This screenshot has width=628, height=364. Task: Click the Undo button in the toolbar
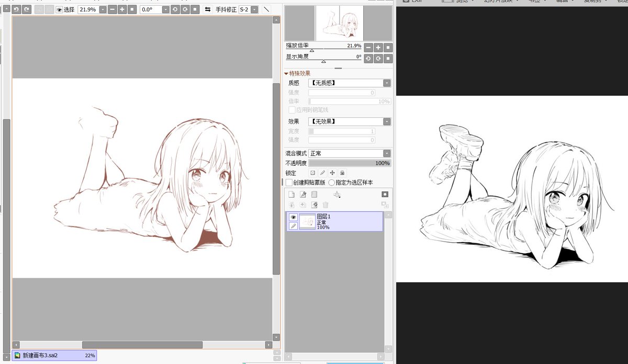(16, 9)
